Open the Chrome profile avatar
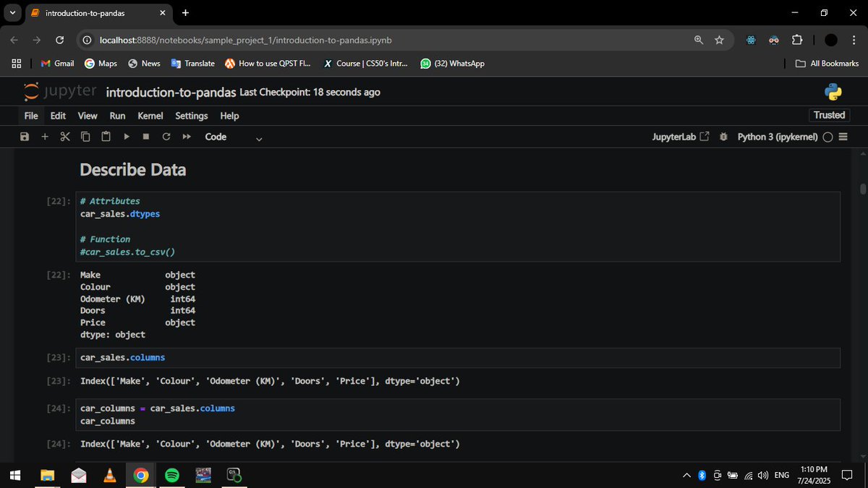Image resolution: width=868 pixels, height=488 pixels. coord(831,40)
